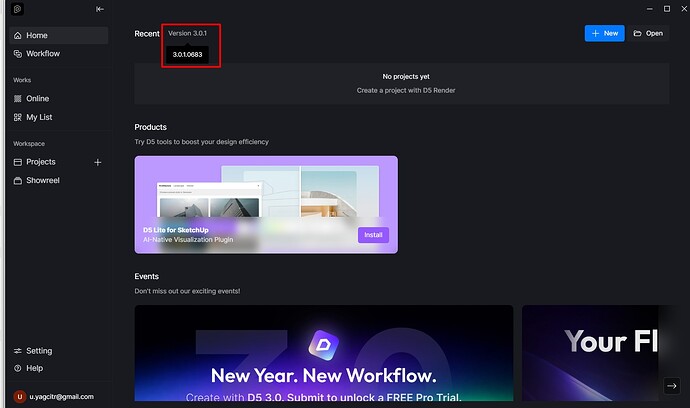This screenshot has width=690, height=408.
Task: Click the Open folder button
Action: [648, 33]
